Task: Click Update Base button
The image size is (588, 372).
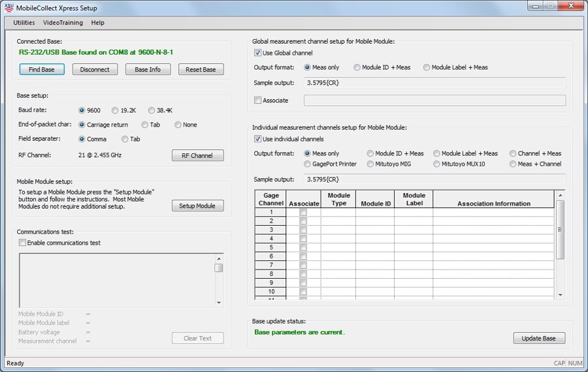Action: 539,338
